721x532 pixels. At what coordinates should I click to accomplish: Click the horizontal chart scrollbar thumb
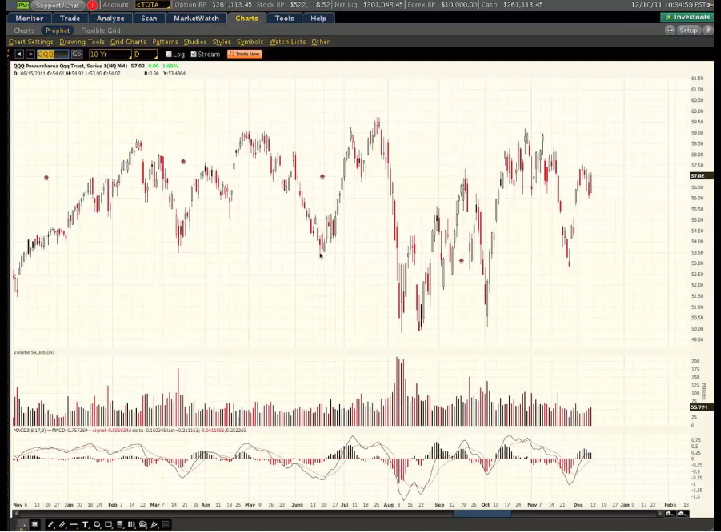[482, 514]
